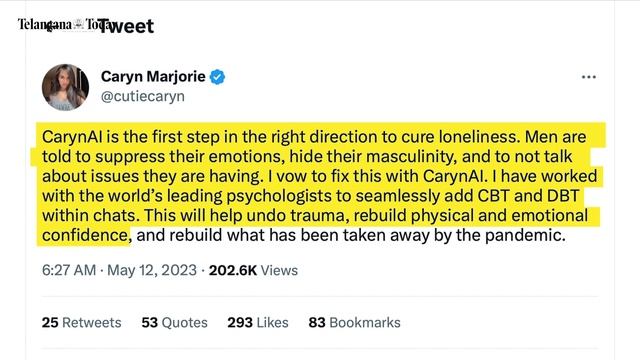View the 53 Quotes list
Image resolution: width=640 pixels, height=360 pixels.
pos(174,322)
